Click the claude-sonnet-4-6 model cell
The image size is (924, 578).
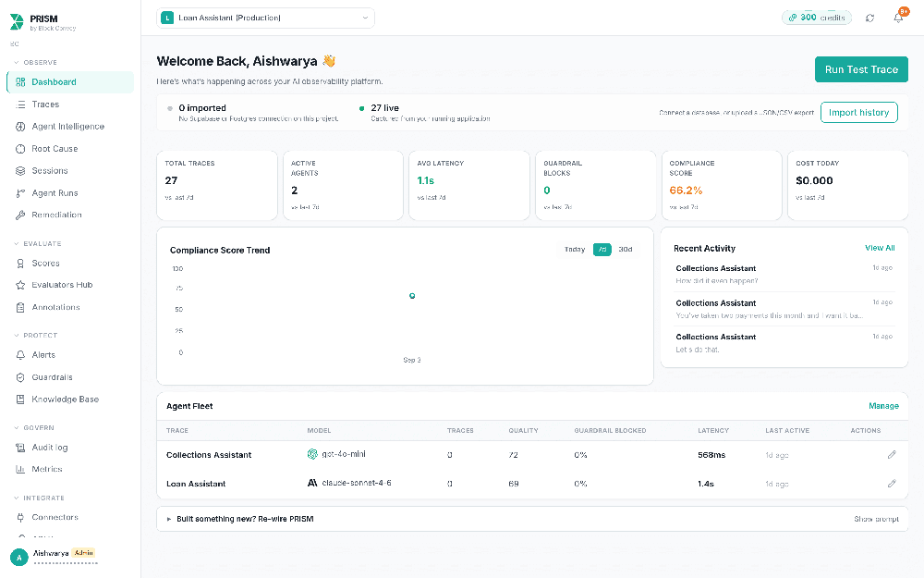tap(349, 483)
